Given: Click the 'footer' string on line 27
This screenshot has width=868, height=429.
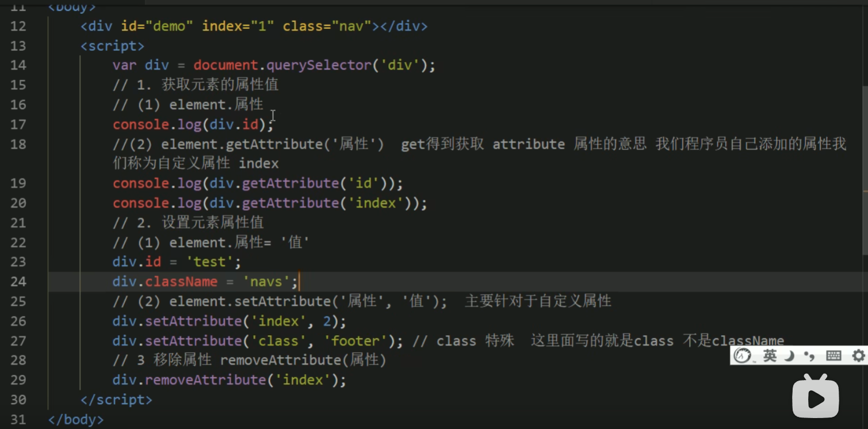Looking at the screenshot, I should [x=355, y=340].
